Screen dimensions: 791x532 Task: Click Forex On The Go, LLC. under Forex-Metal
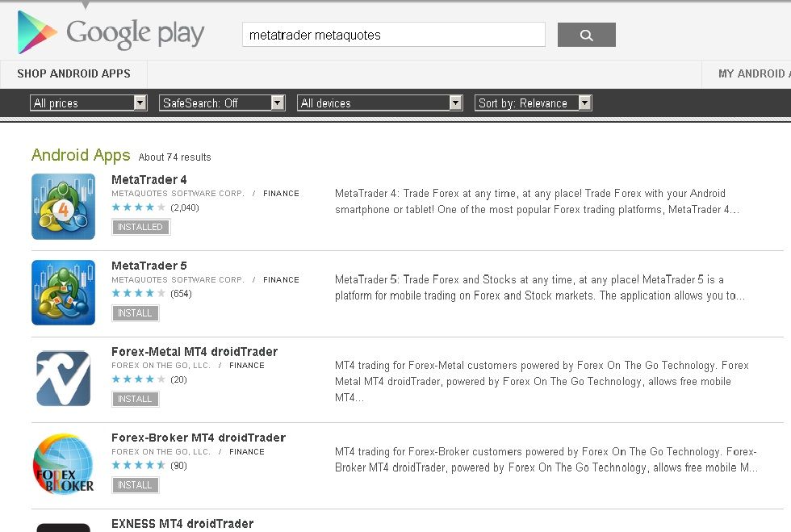coord(161,366)
